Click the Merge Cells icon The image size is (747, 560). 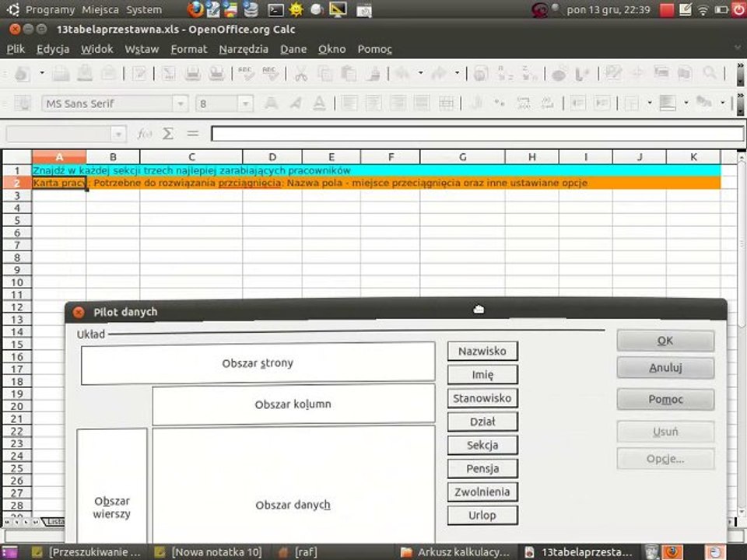pyautogui.click(x=446, y=103)
